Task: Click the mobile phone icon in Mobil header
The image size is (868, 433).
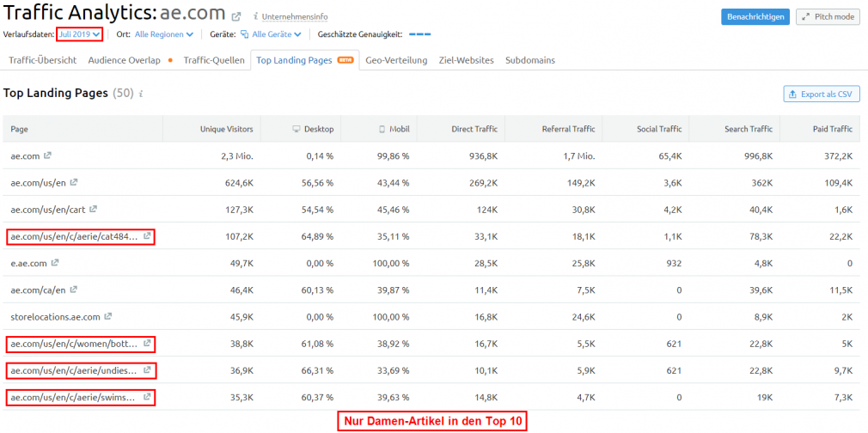Action: click(382, 129)
